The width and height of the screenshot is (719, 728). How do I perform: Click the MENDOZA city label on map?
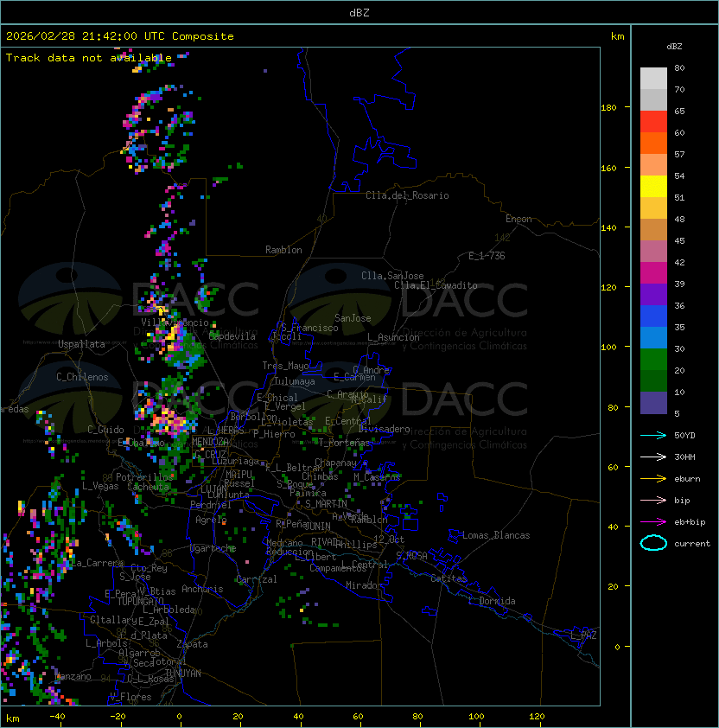(211, 442)
